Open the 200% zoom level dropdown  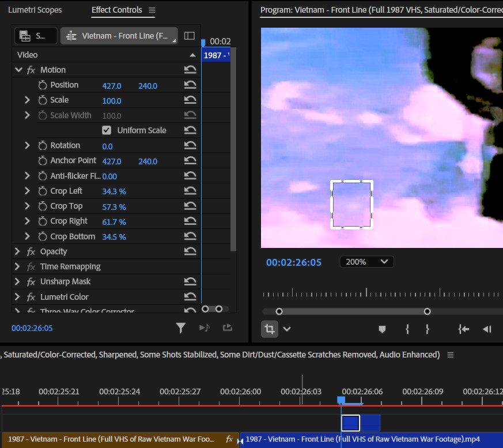point(366,262)
